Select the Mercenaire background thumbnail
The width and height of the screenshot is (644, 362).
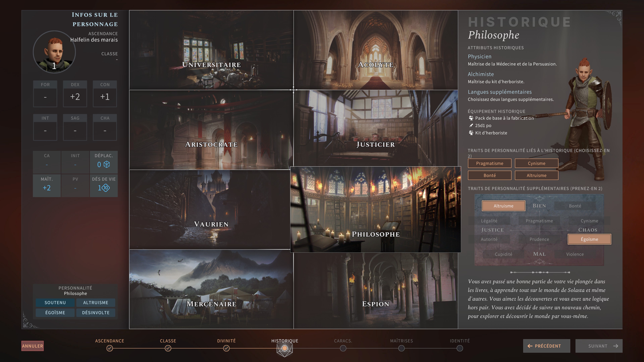(211, 290)
